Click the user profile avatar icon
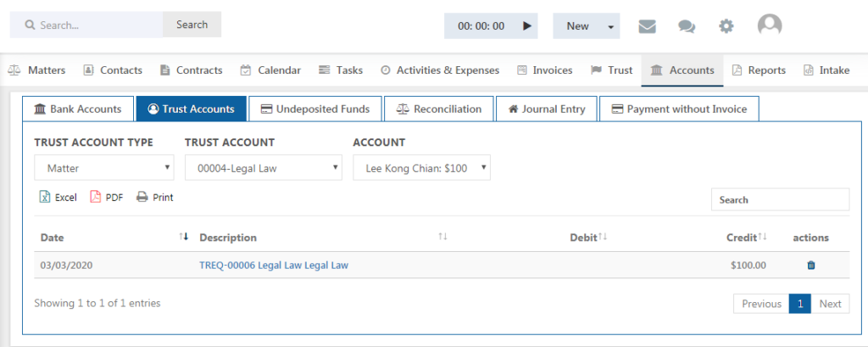 pos(770,25)
